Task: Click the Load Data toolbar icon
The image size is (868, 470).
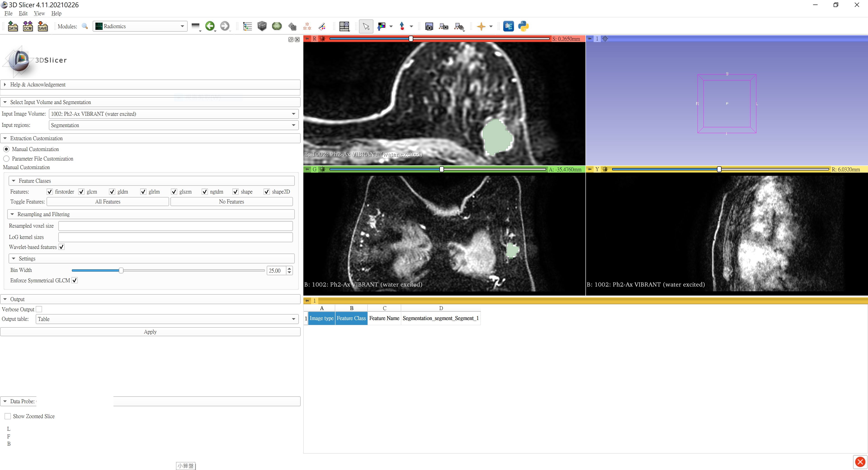Action: (x=12, y=26)
